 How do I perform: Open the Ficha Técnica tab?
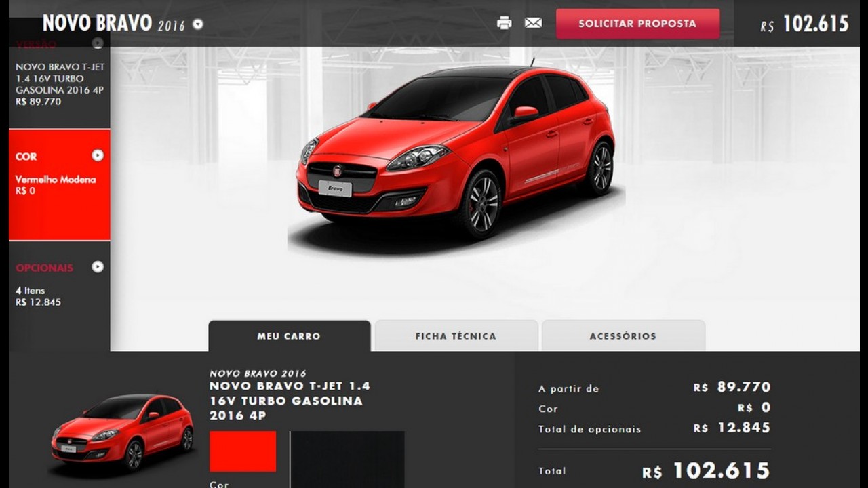tap(456, 336)
